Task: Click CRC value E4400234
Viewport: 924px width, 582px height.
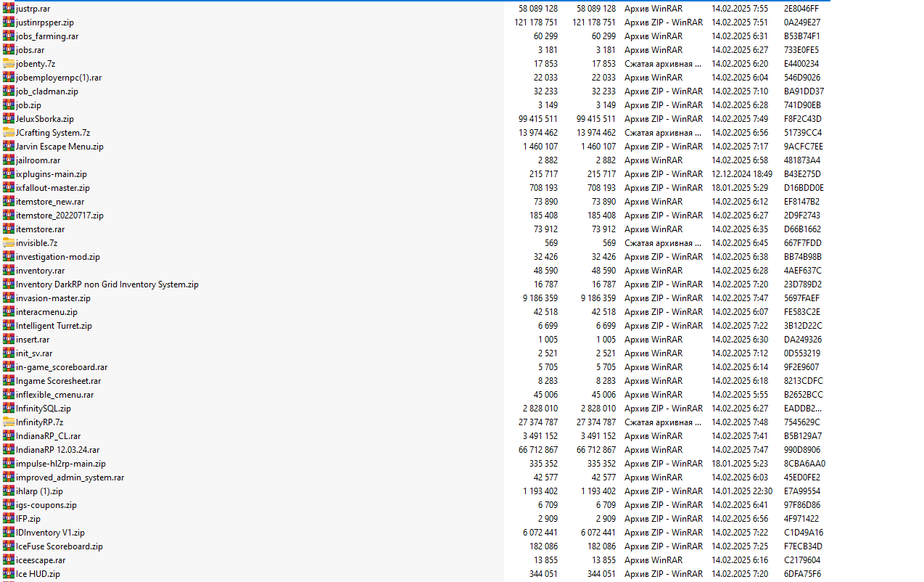Action: tap(801, 64)
